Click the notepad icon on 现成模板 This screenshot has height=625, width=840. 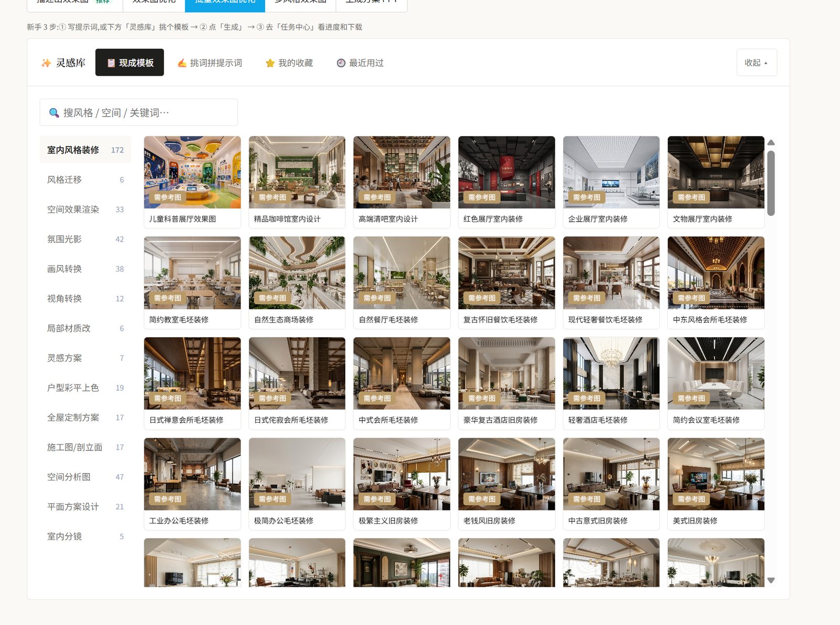click(111, 63)
